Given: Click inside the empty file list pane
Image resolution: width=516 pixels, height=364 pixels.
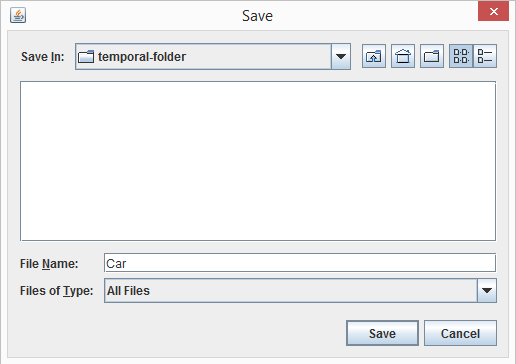Looking at the screenshot, I should pos(258,161).
